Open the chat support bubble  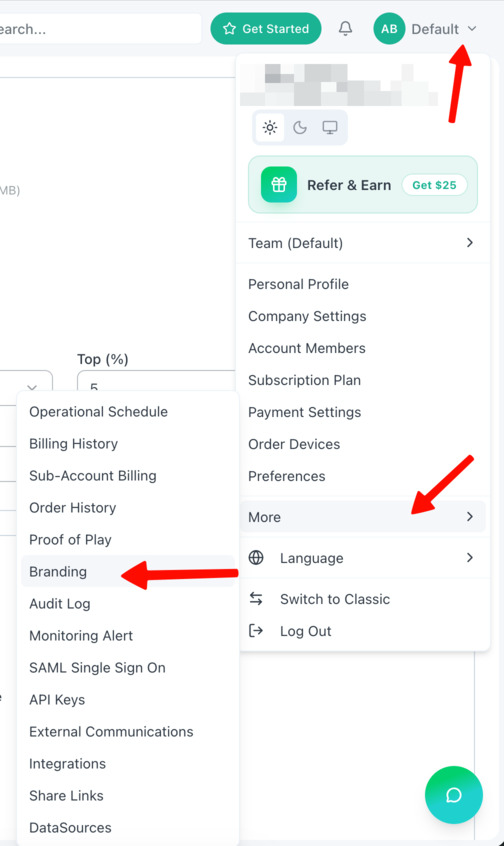point(454,795)
